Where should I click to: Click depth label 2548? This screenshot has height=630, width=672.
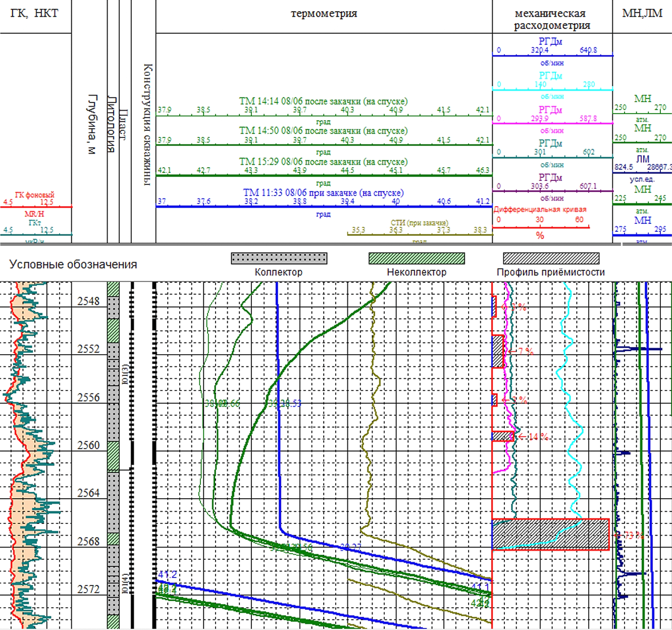pyautogui.click(x=88, y=301)
